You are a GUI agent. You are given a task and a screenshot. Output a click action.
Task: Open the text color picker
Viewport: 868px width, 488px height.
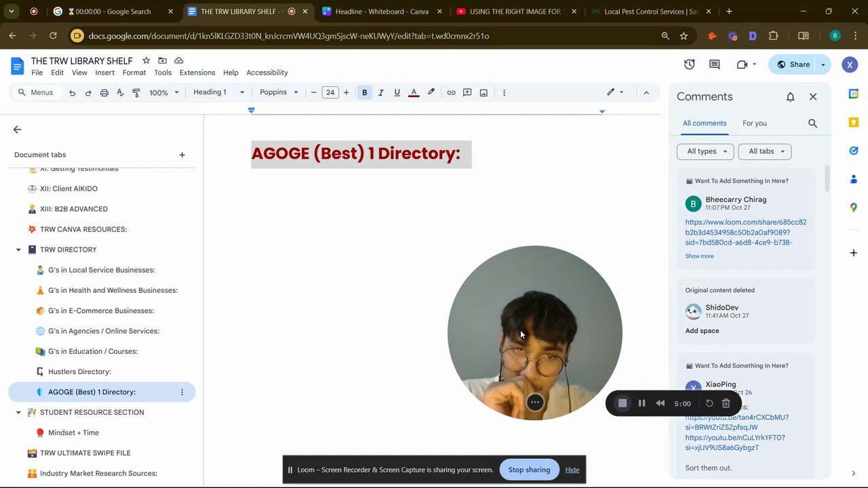[414, 93]
